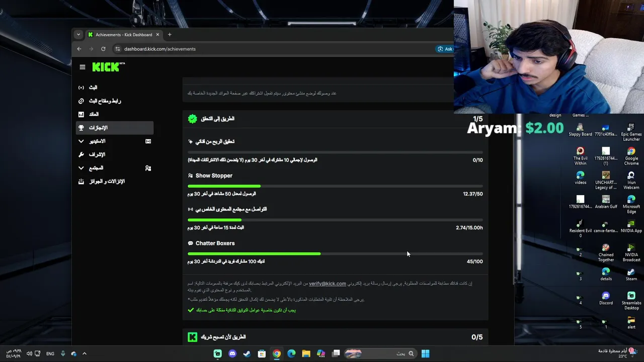Open Iriun Webcam desktop icon

pos(631,180)
